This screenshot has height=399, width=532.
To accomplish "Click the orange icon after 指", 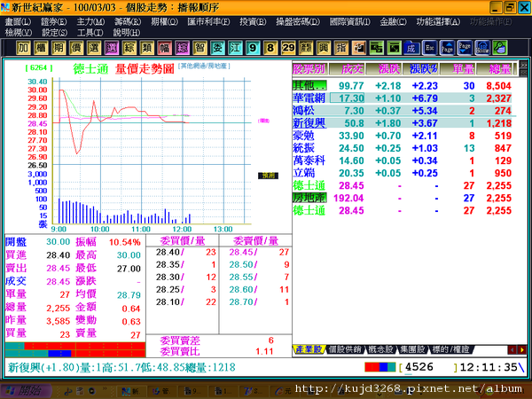I will click(x=358, y=48).
